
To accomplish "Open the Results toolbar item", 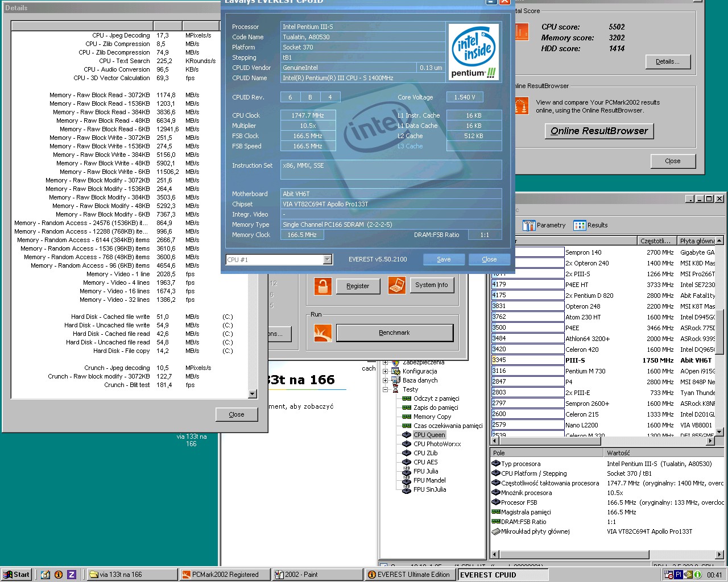I will pos(591,225).
